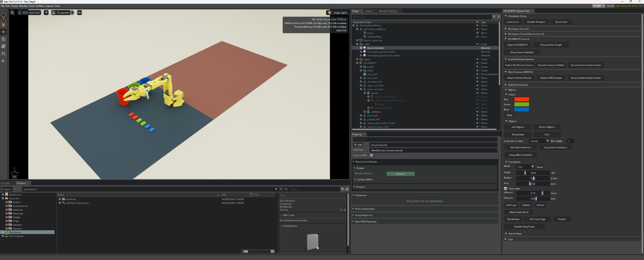Collapse the lower_arm_link tree node

click(x=361, y=89)
